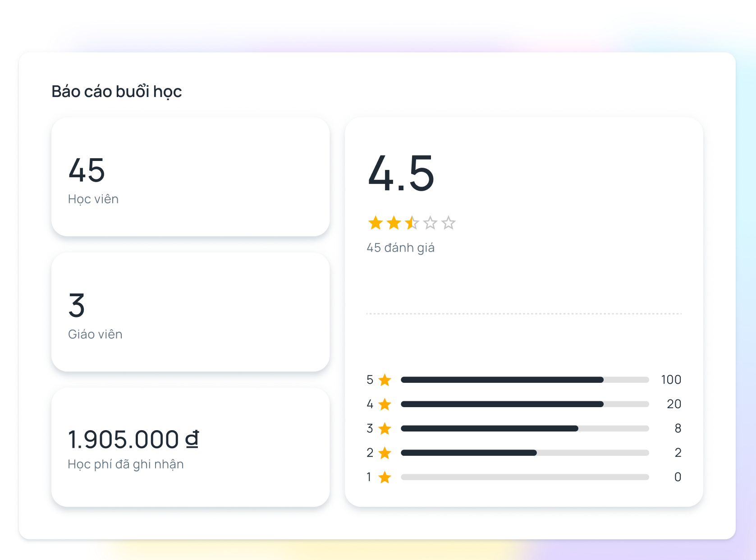Click the star icon in 3-star row
756x560 pixels.
coord(385,429)
